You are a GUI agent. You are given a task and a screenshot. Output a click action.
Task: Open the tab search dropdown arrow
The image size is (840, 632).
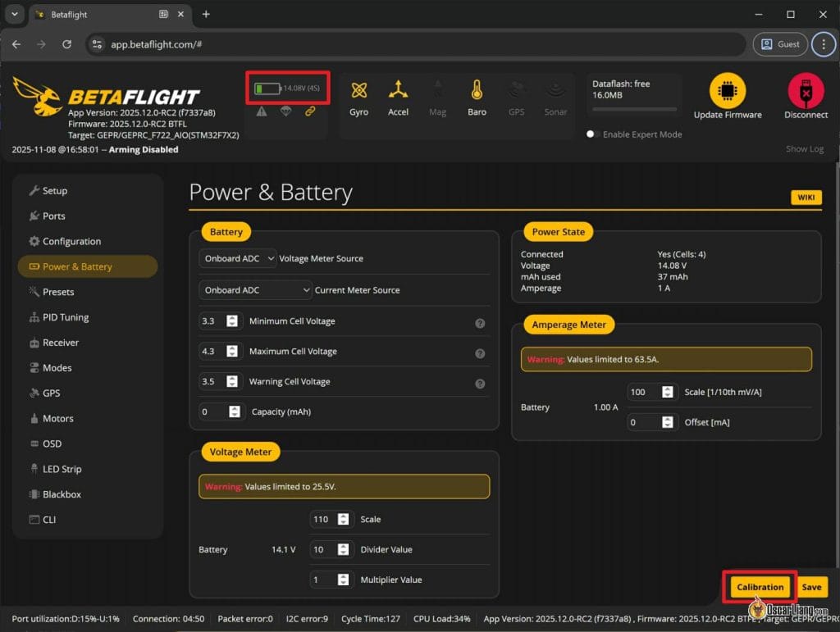tap(15, 15)
